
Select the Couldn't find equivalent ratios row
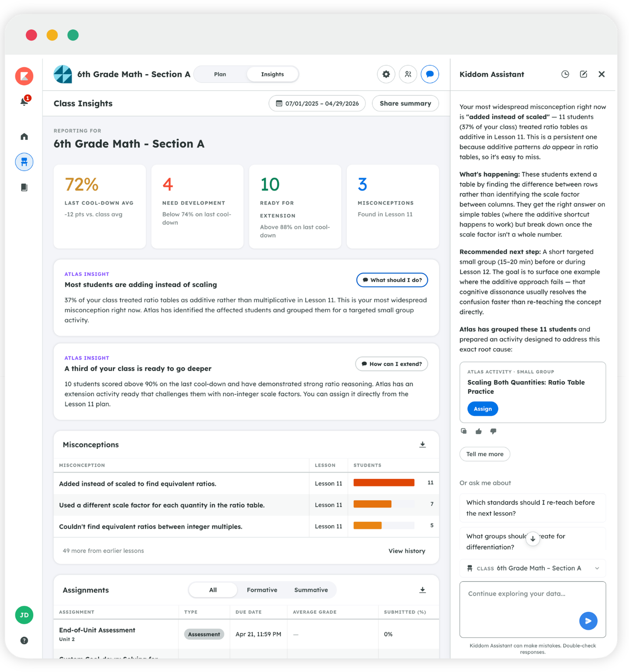click(x=246, y=526)
